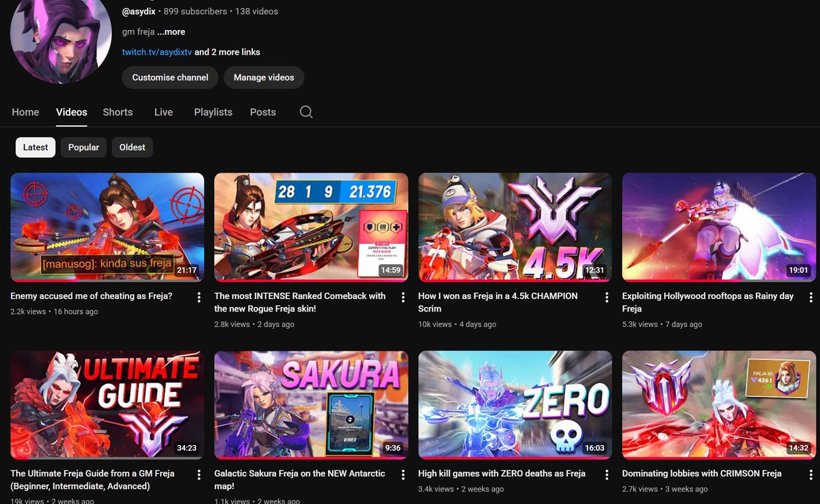Open title 'High kill games with ZERO deaths'
The width and height of the screenshot is (820, 504).
[502, 473]
